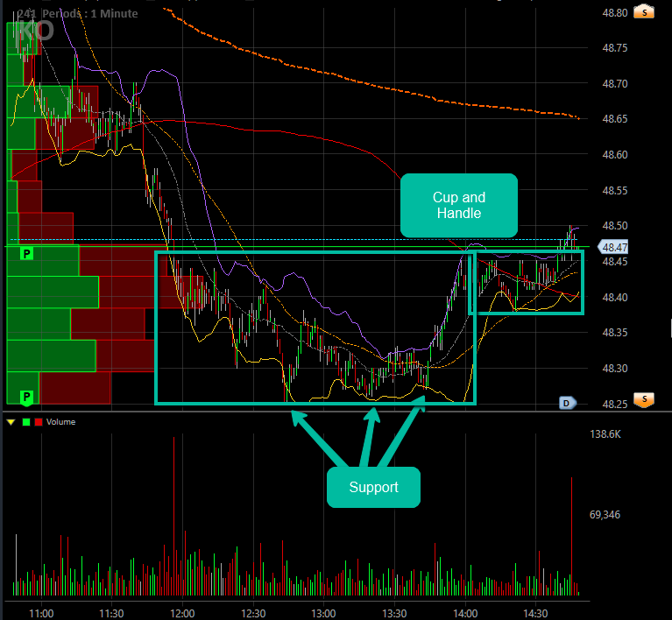Click the 48.45 price axis label
The width and height of the screenshot is (672, 620).
[614, 261]
